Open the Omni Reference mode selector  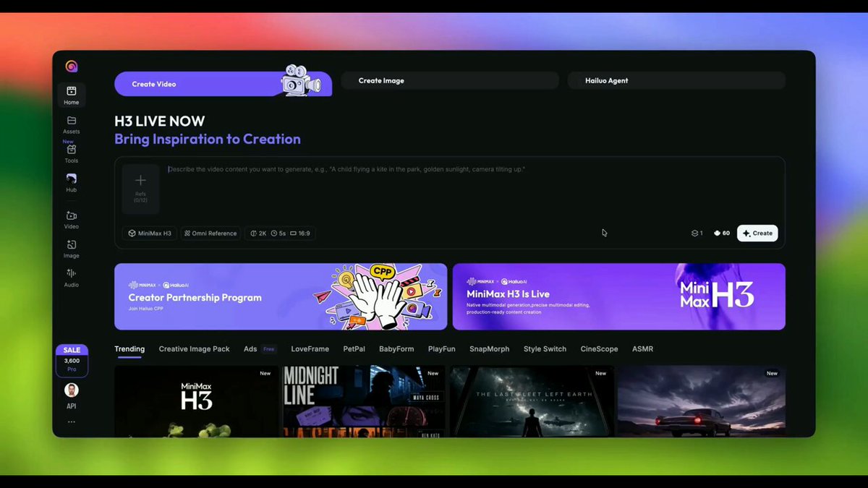pos(210,234)
